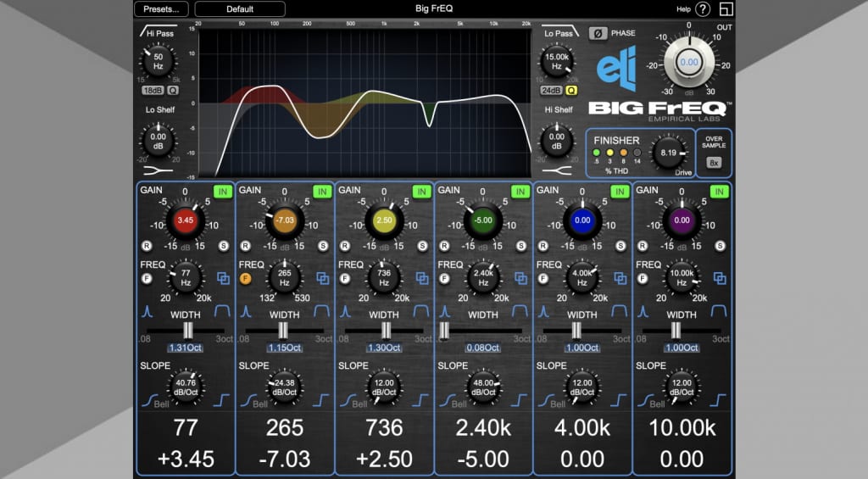
Task: Click the Finisher Drive knob showing 8.19
Action: 668,153
